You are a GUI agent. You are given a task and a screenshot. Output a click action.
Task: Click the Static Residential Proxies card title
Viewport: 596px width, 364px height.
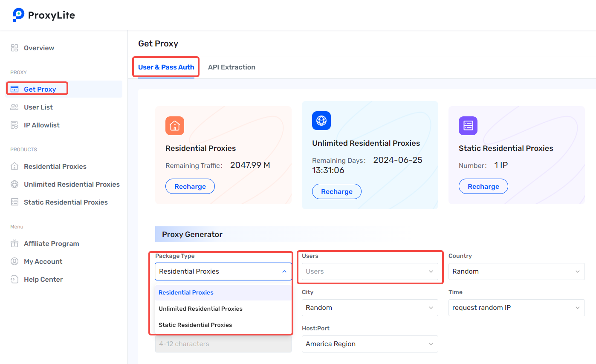point(506,148)
